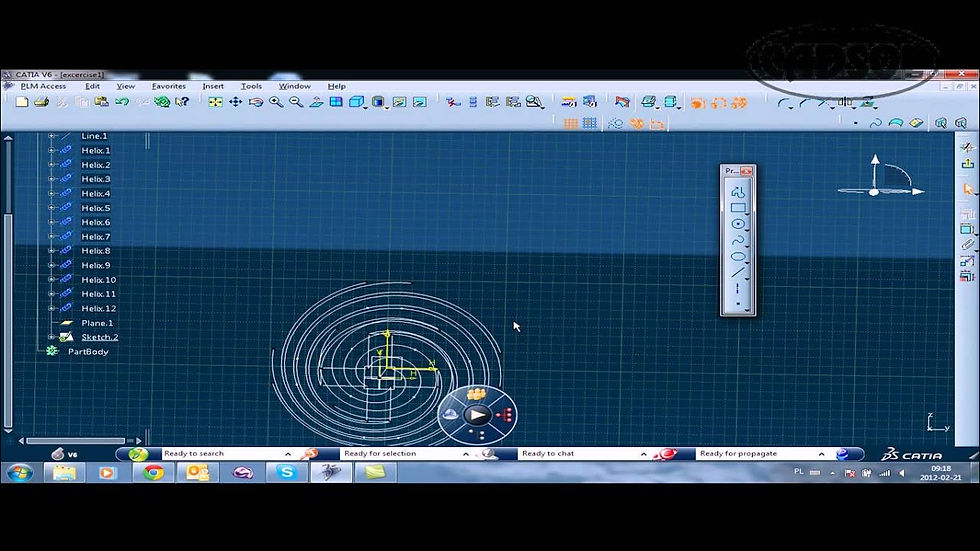Click the Fit All In icon
Image resolution: width=980 pixels, height=551 pixels.
click(215, 102)
